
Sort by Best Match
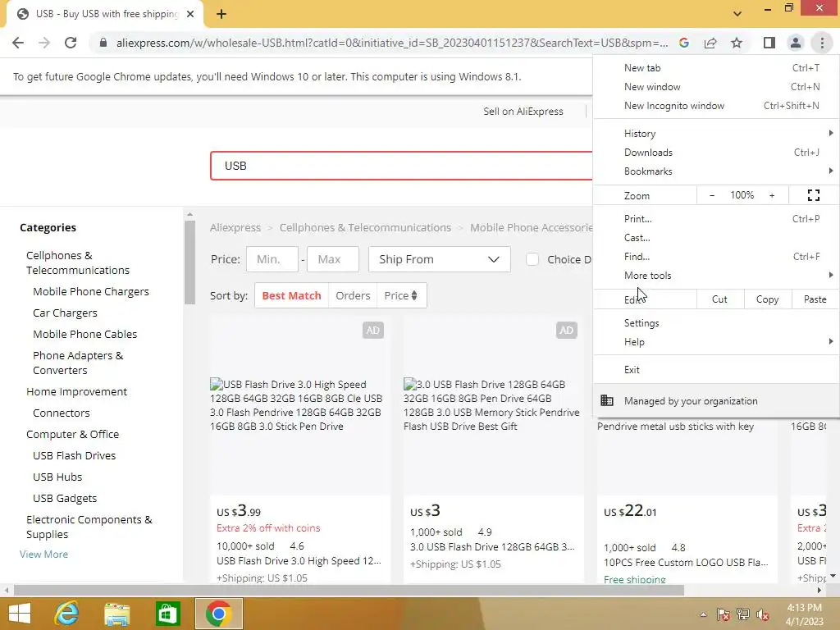coord(291,295)
